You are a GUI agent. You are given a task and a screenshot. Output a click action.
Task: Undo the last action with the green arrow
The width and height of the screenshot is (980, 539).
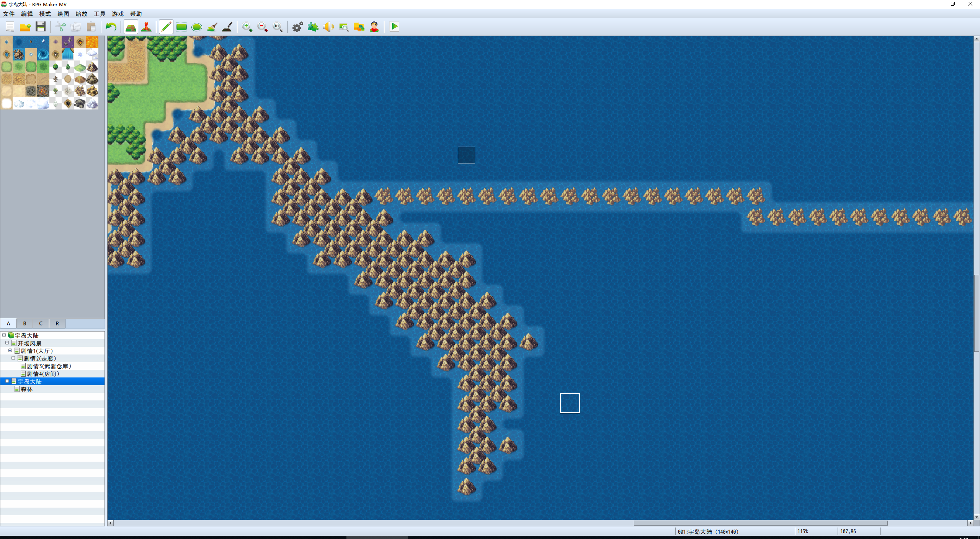click(x=111, y=27)
